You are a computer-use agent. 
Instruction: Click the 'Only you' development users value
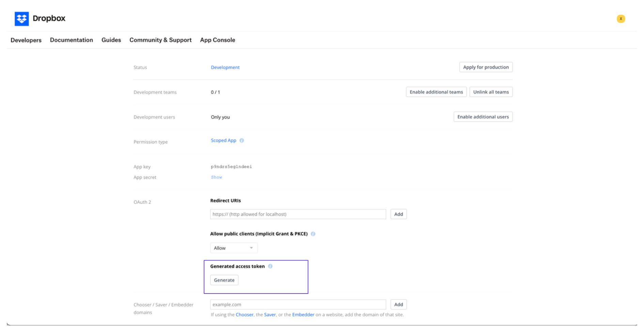click(220, 117)
